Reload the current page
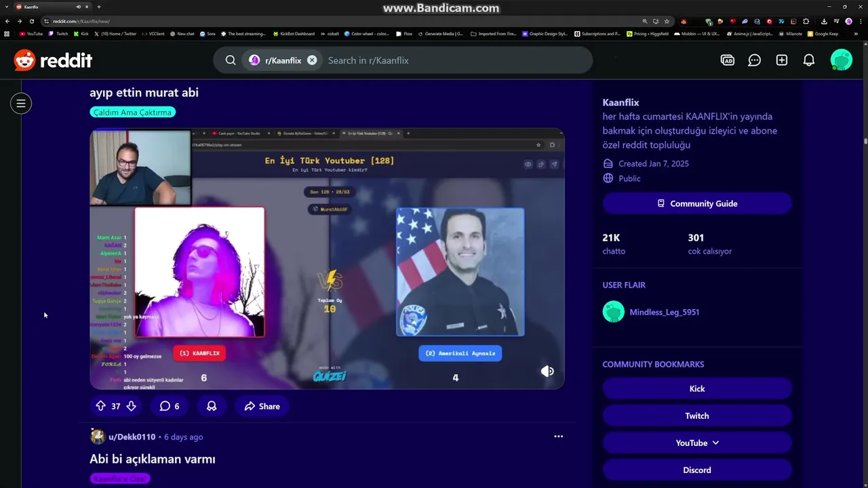The image size is (868, 488). pyautogui.click(x=31, y=21)
